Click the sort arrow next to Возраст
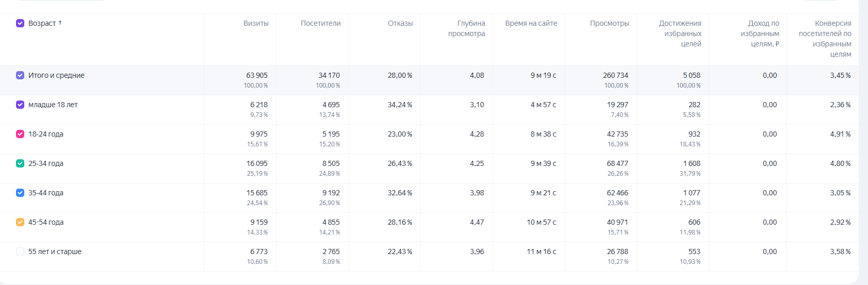868x285 pixels. coord(60,23)
